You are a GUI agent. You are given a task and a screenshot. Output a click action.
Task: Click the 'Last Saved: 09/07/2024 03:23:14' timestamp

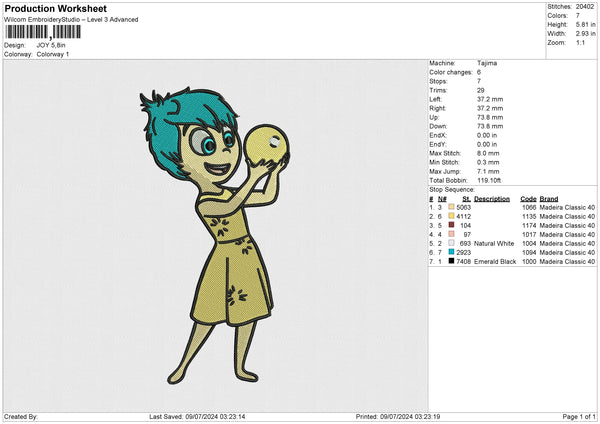point(197,416)
